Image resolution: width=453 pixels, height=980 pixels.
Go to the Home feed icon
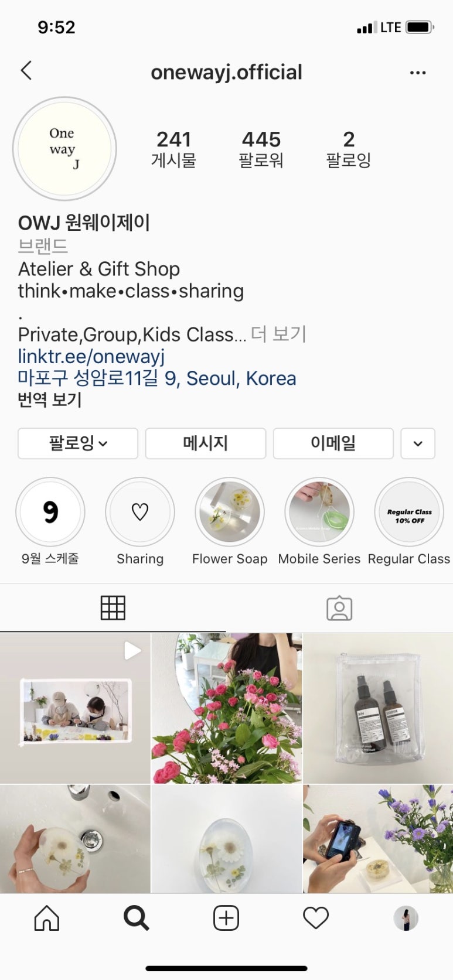coord(47,918)
